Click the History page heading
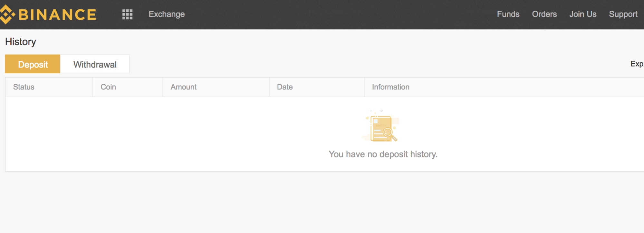 [x=21, y=42]
